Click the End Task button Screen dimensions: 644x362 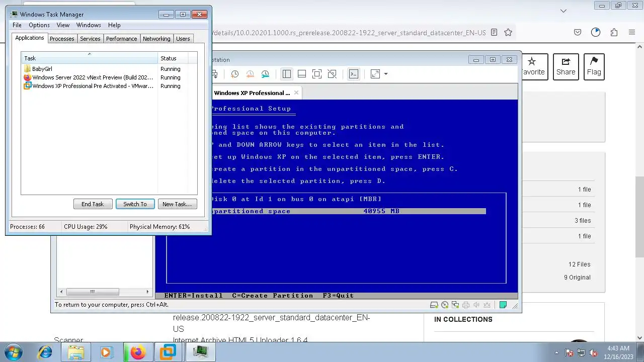pos(93,204)
